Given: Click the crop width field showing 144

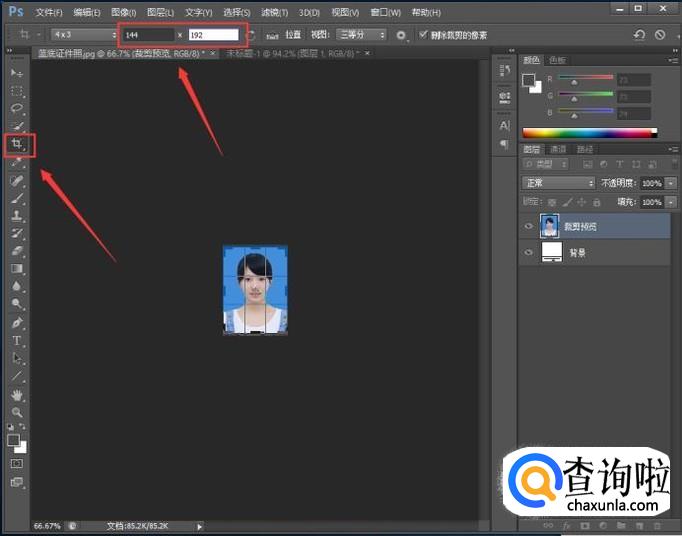Looking at the screenshot, I should (x=148, y=34).
